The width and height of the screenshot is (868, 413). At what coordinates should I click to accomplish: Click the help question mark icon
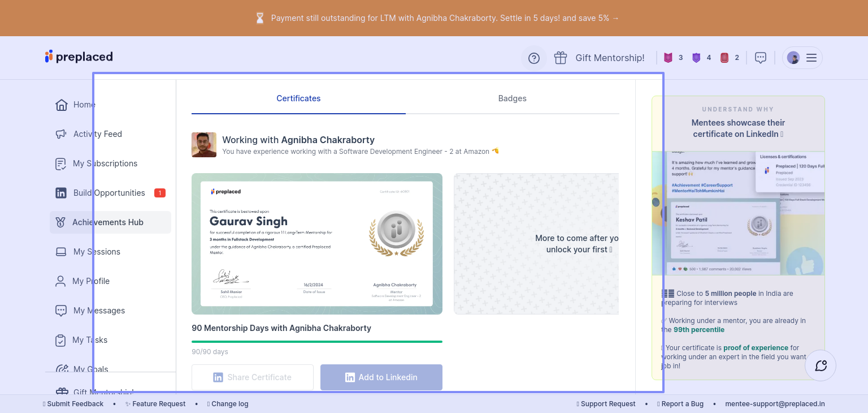pos(534,58)
